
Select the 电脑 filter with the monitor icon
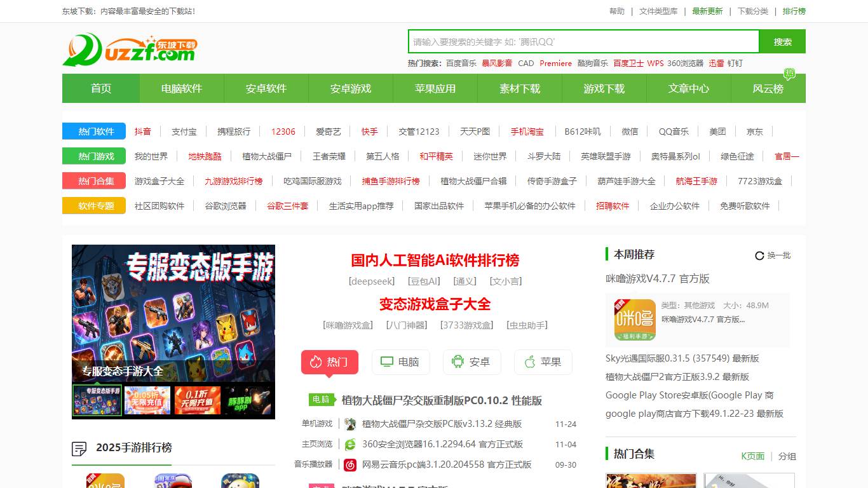tap(401, 362)
